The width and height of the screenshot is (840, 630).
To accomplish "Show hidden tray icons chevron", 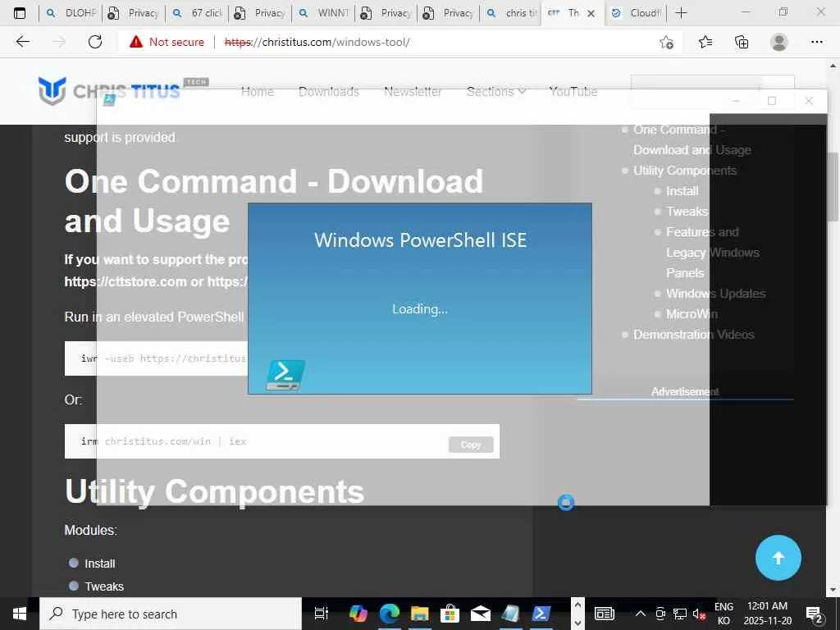I will [640, 614].
